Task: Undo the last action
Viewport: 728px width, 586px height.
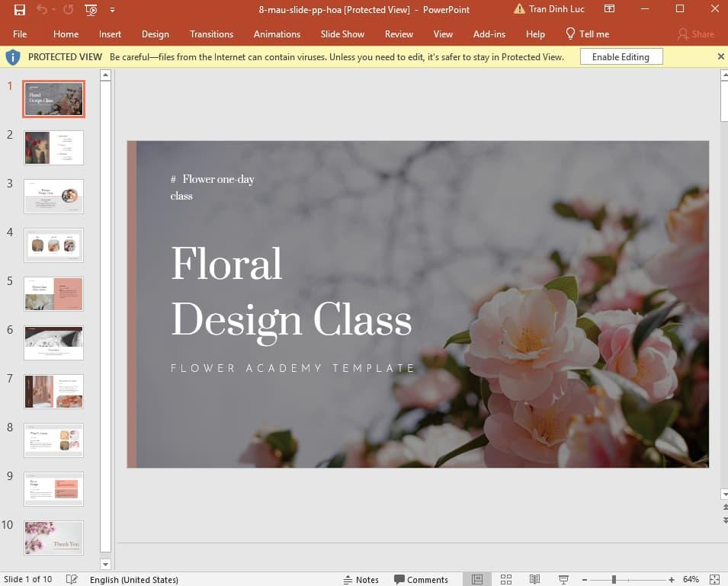Action: 40,9
